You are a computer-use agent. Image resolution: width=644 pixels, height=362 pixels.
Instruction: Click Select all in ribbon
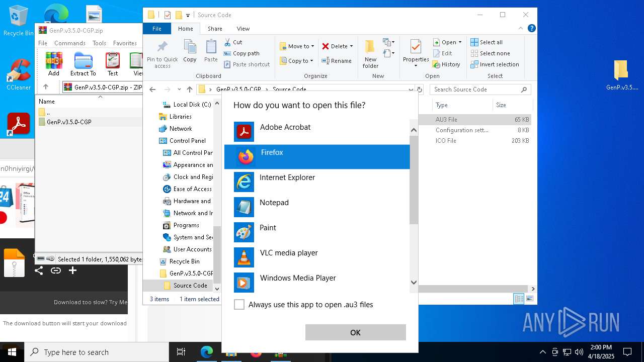point(487,42)
